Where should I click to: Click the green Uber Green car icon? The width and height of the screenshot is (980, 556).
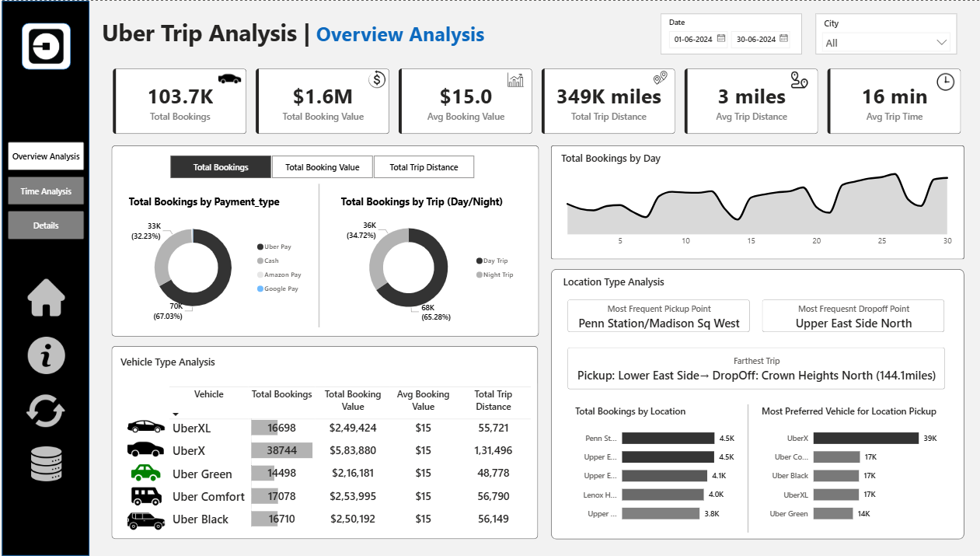(x=145, y=472)
